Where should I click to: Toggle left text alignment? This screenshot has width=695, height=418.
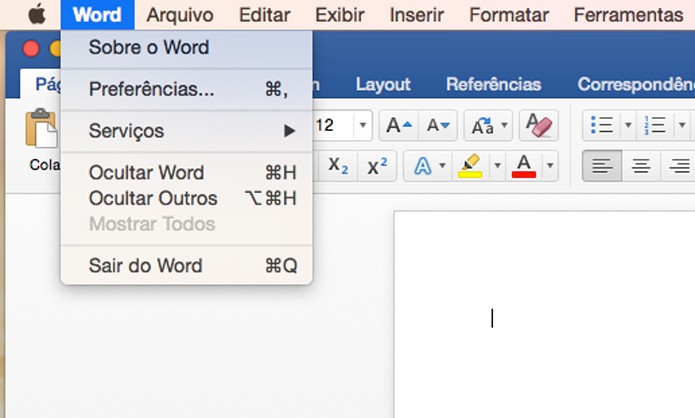(x=602, y=166)
